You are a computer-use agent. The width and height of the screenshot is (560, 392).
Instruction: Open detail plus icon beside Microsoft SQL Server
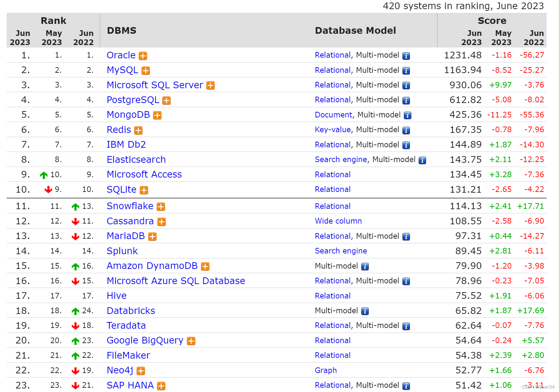[x=210, y=85]
